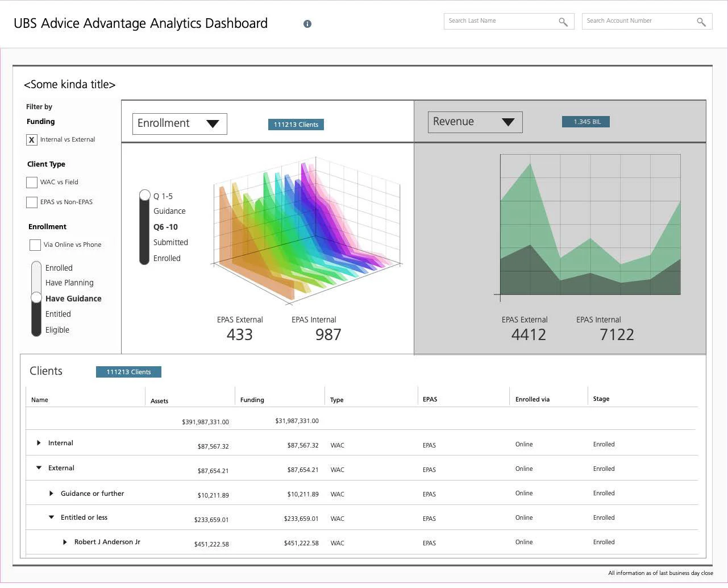Uncheck Internal vs External checkbox
Viewport: 728px width, 588px height.
(x=32, y=140)
